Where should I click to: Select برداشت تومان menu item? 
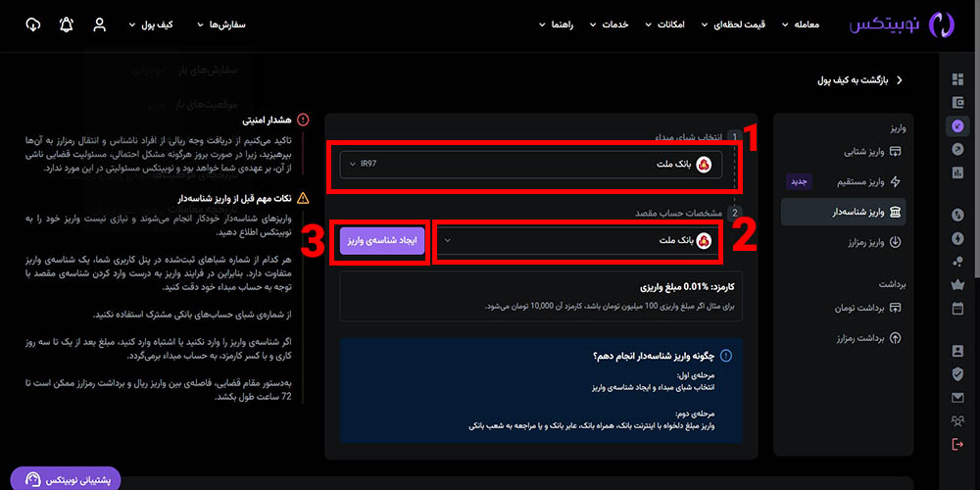pyautogui.click(x=867, y=308)
